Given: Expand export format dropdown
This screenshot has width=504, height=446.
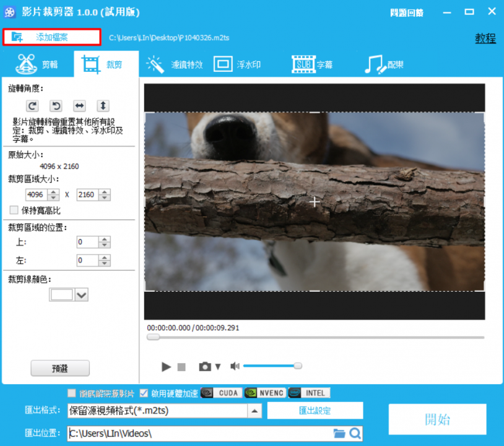Looking at the screenshot, I should click(254, 411).
